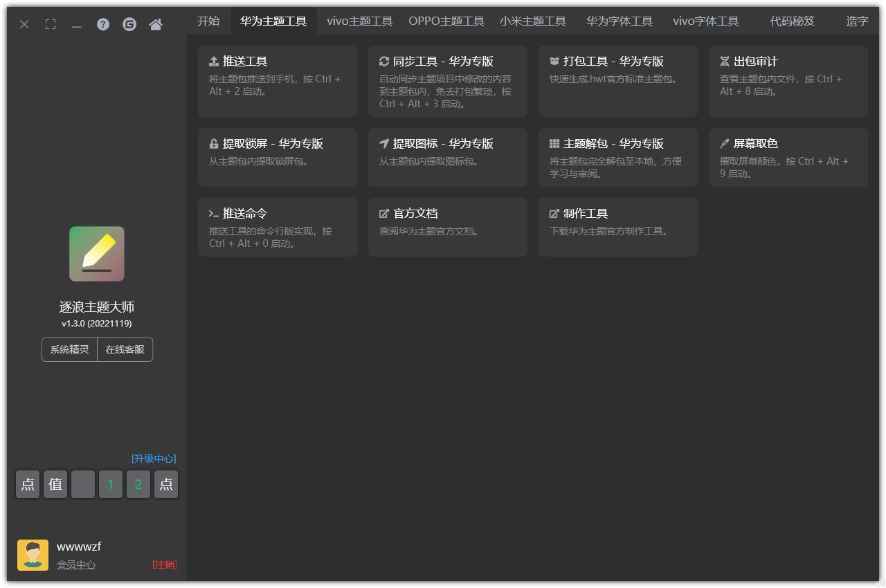Image resolution: width=886 pixels, height=588 pixels.
Task: Open the vivo主题工具 tab
Action: (360, 21)
